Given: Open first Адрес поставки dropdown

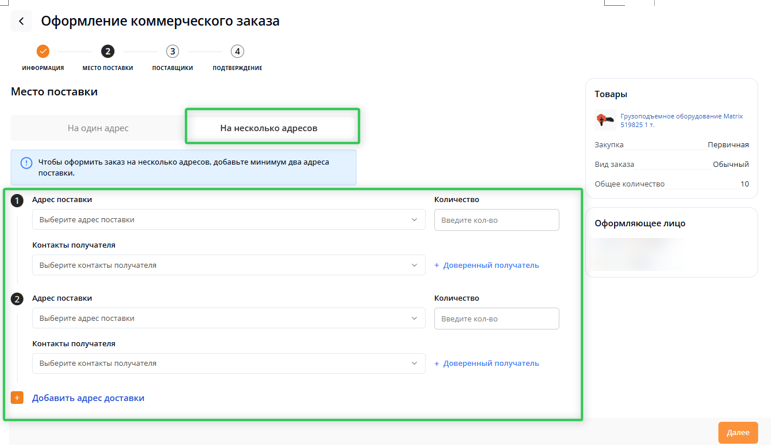Looking at the screenshot, I should pyautogui.click(x=228, y=220).
